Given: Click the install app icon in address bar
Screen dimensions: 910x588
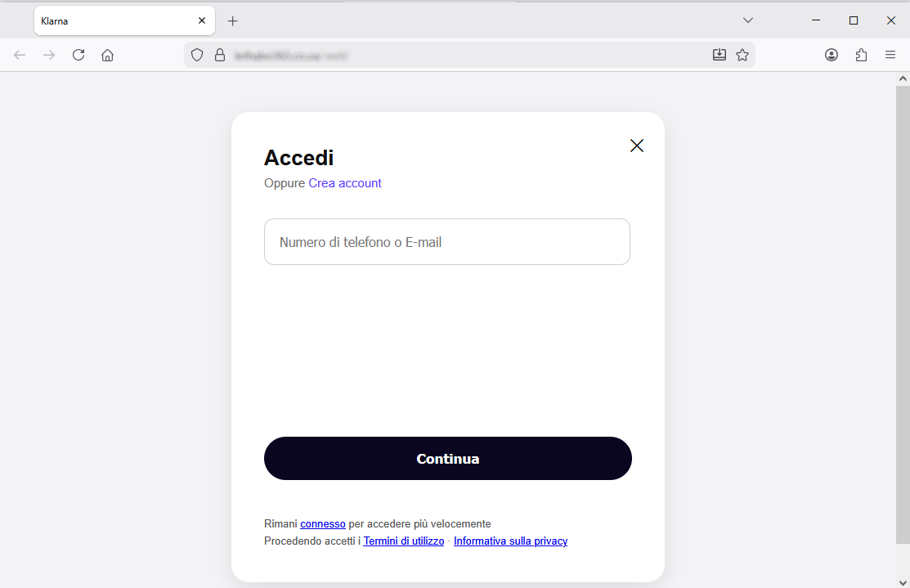Looking at the screenshot, I should (719, 55).
